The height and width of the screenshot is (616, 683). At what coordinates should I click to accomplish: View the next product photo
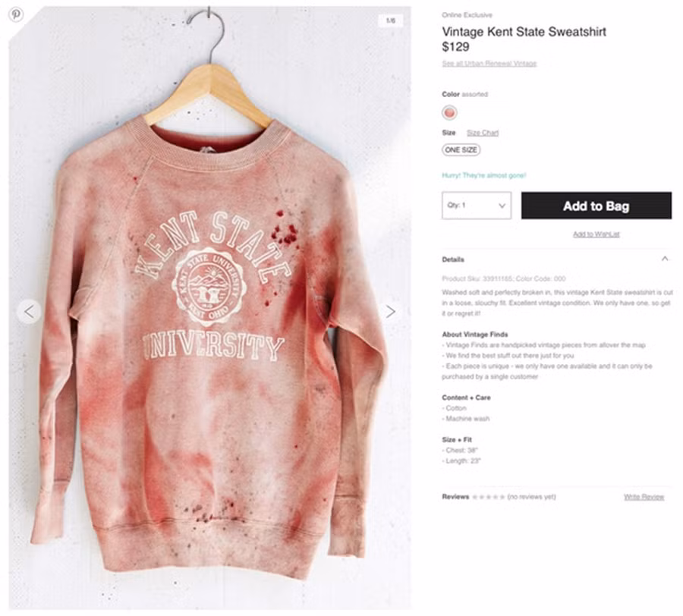click(390, 311)
